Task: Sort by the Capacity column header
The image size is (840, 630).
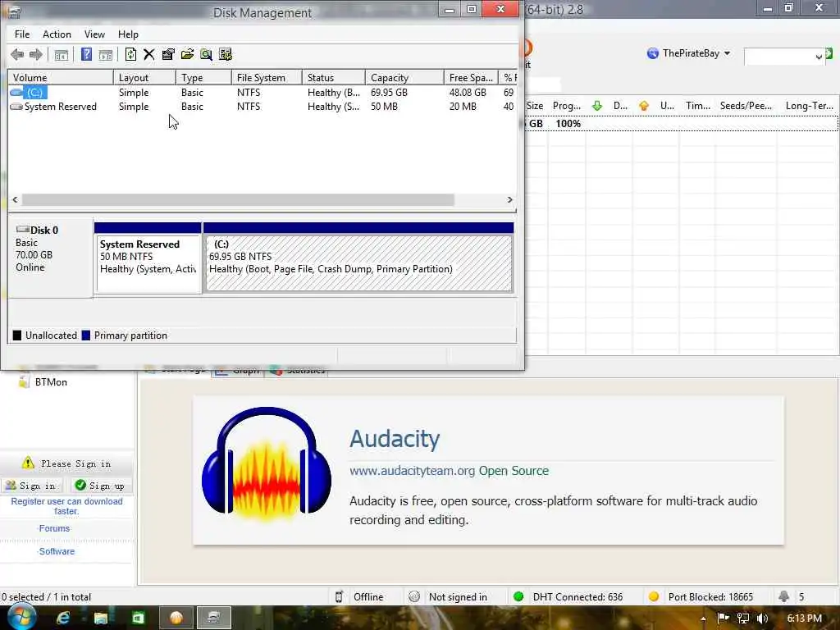Action: 404,78
